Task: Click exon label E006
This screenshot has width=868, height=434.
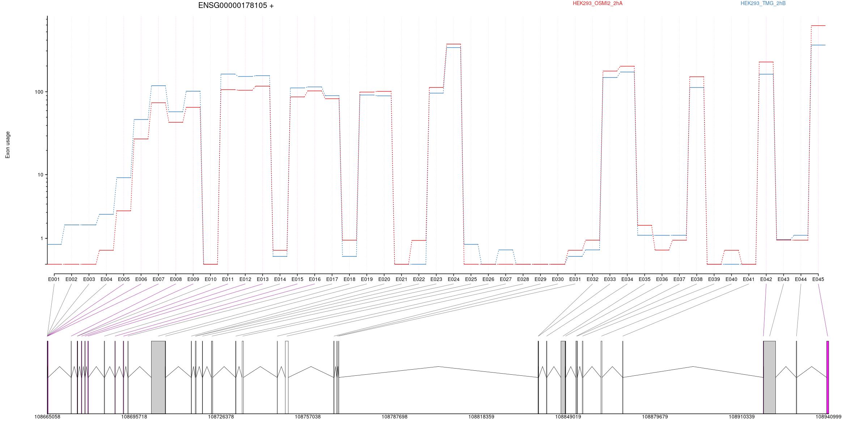Action: click(141, 279)
